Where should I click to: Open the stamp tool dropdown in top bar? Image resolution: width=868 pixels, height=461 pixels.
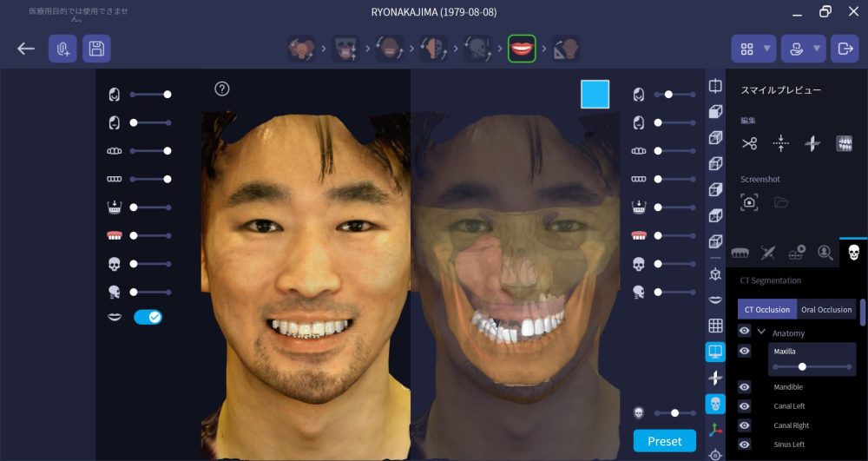(803, 49)
